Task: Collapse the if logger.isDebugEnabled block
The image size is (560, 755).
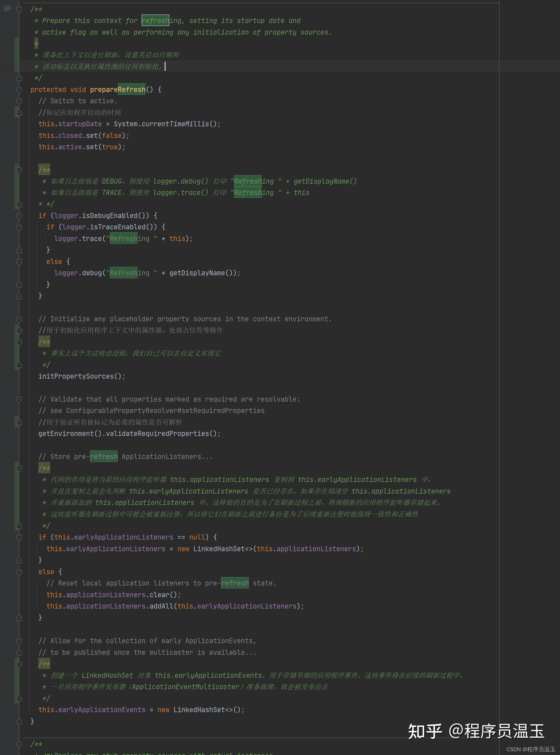Action: click(19, 216)
